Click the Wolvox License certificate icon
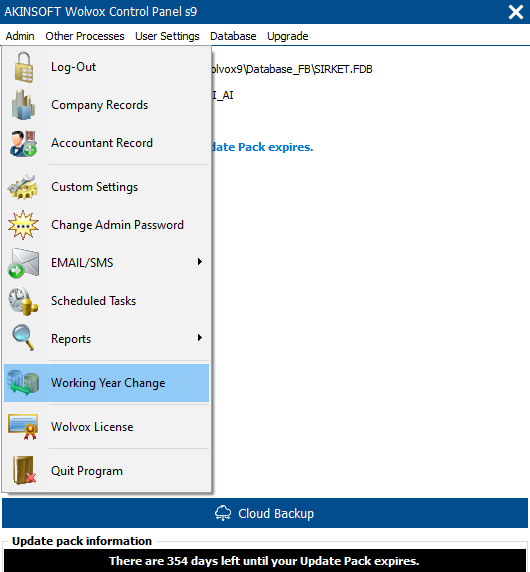Image resolution: width=530 pixels, height=572 pixels. coord(23,427)
